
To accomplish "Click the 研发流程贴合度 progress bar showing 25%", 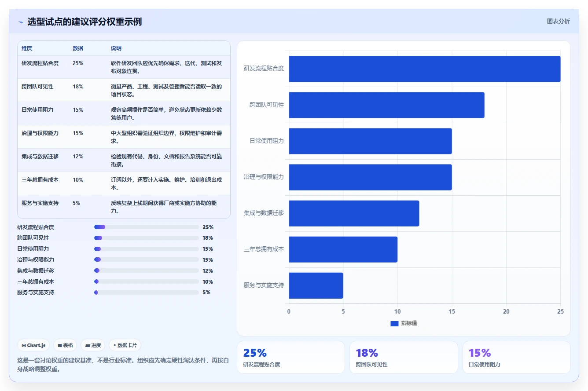I will click(147, 227).
